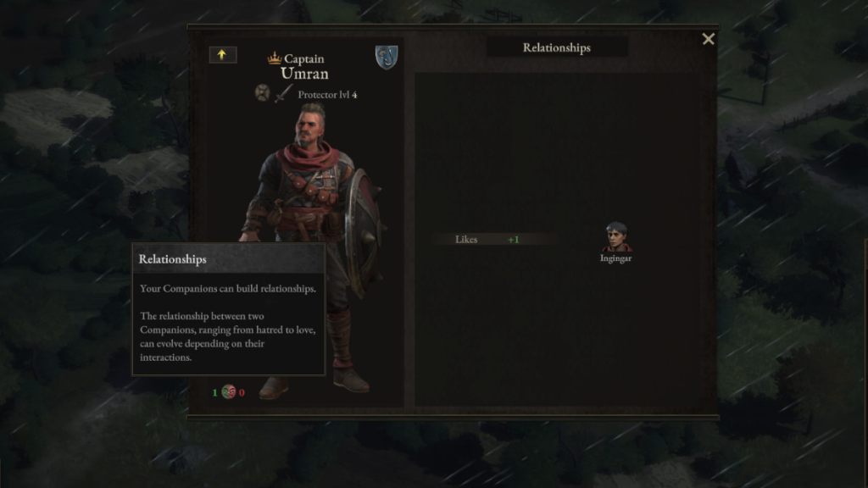Click the green-red relationship mask icon
The image size is (868, 488).
[x=229, y=391]
